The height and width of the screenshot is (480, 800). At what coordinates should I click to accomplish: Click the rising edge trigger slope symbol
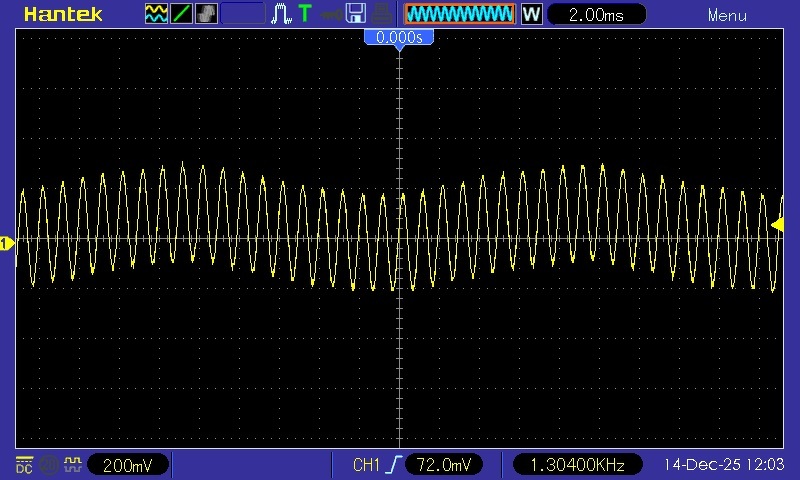point(393,465)
